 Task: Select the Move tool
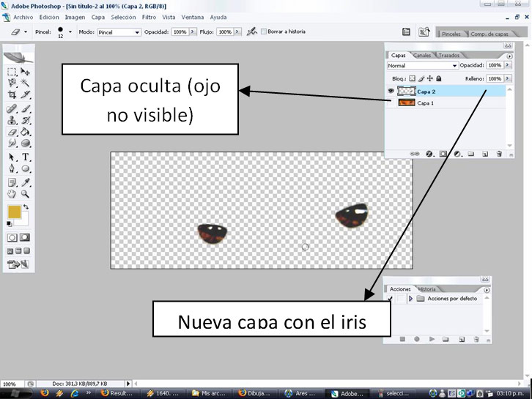(x=25, y=72)
